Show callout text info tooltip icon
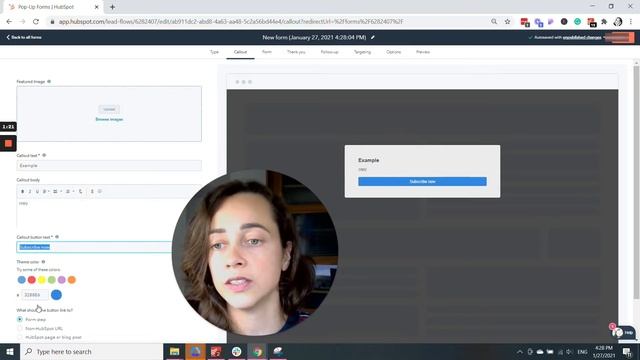This screenshot has height=360, width=640. click(x=44, y=155)
